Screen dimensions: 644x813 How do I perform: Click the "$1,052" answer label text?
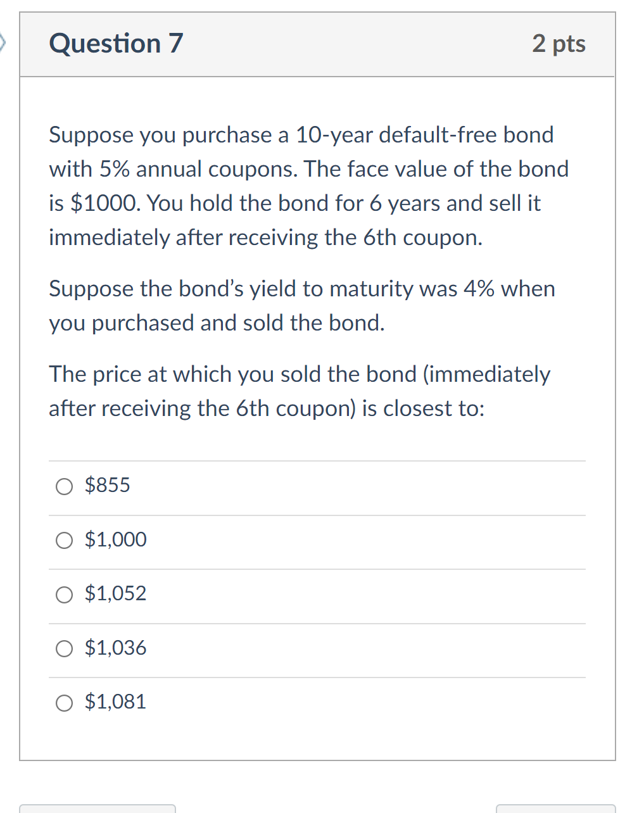[115, 593]
